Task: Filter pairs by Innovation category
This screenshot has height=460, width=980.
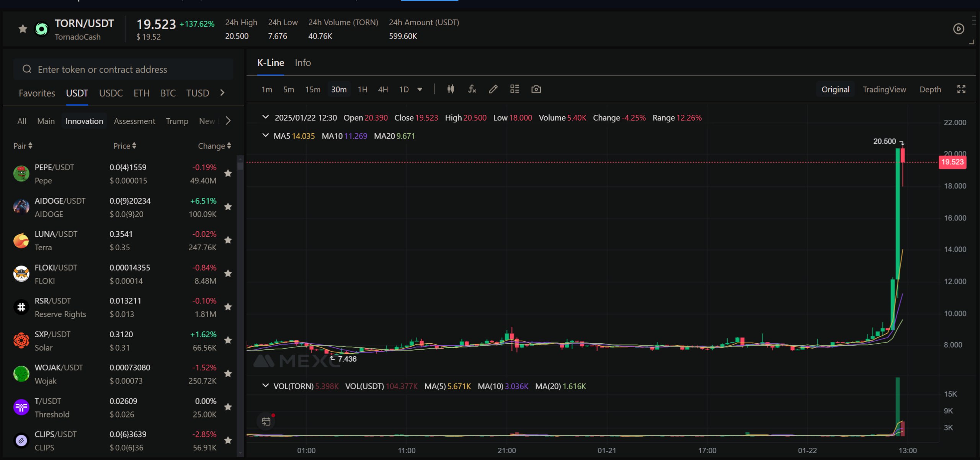Action: [84, 121]
